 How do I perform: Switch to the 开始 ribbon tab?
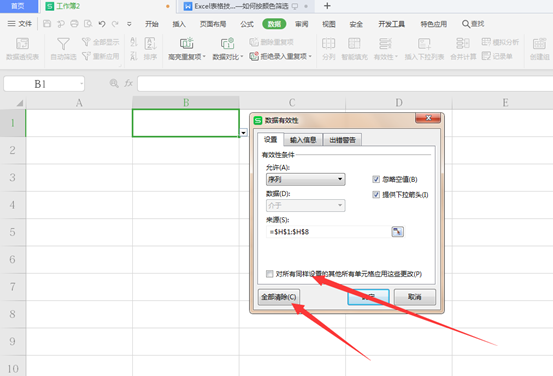click(x=152, y=24)
